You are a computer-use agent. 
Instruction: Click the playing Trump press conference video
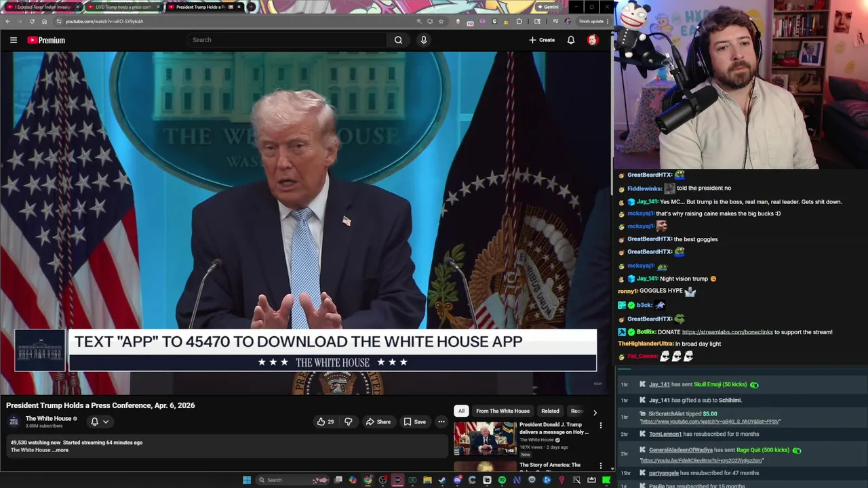pos(305,224)
